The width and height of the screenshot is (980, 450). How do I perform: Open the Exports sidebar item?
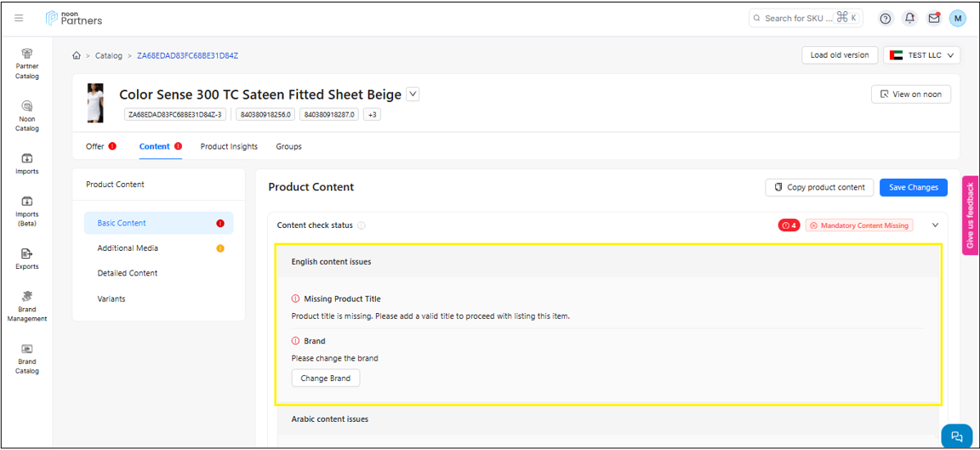27,259
